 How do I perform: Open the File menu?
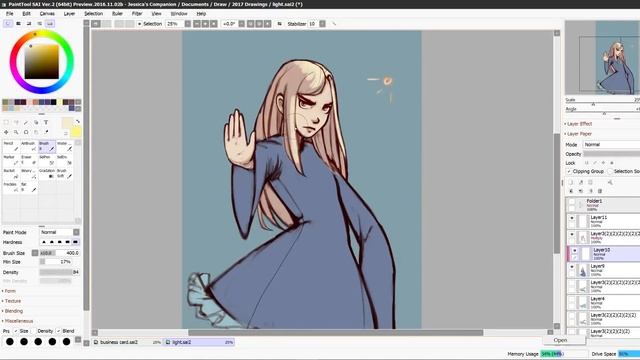(9, 13)
